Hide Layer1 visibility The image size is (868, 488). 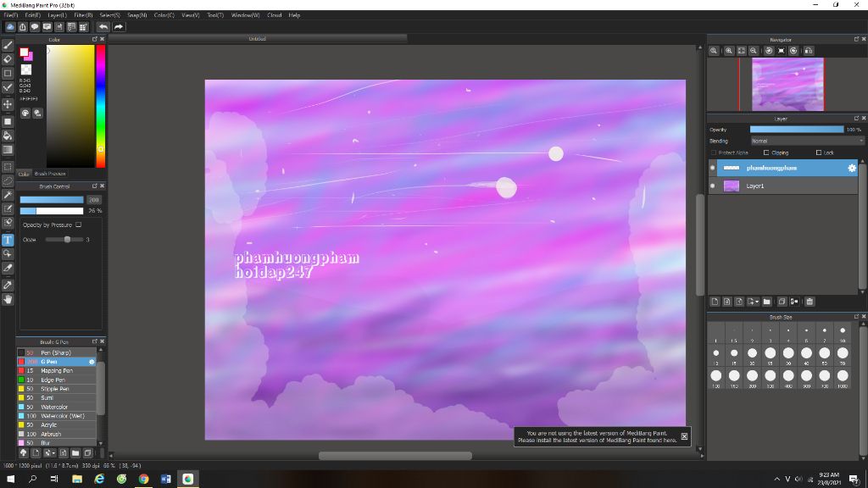(712, 186)
